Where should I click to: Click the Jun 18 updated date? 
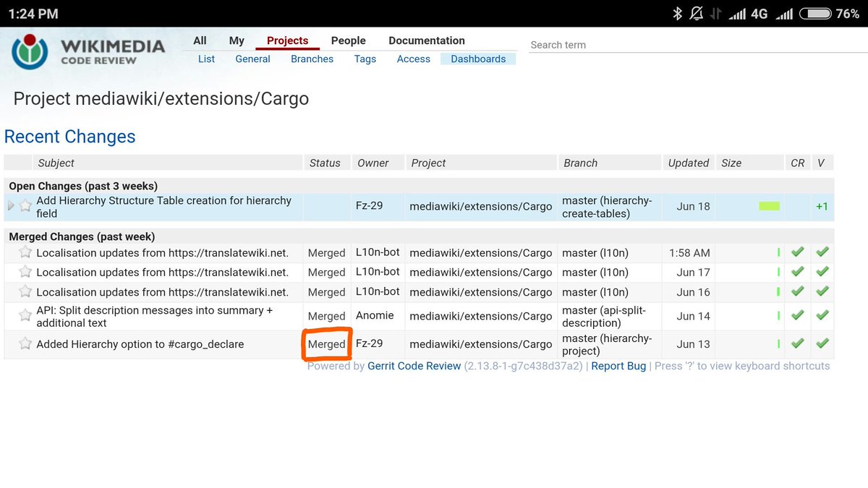click(693, 206)
